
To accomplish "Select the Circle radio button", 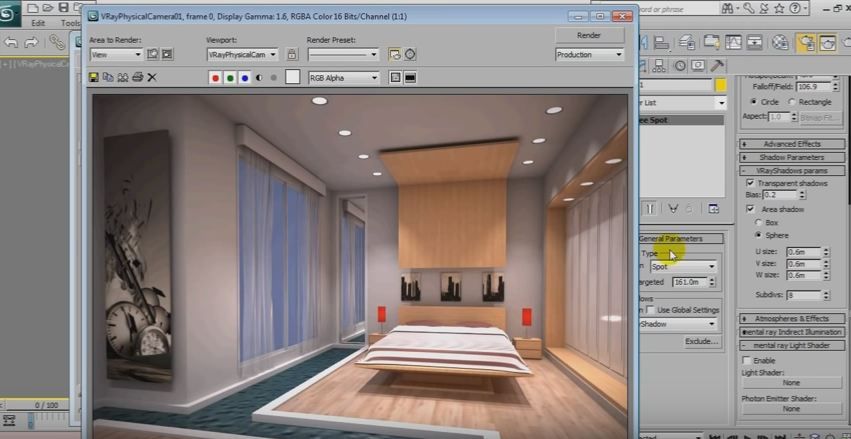I will (754, 101).
